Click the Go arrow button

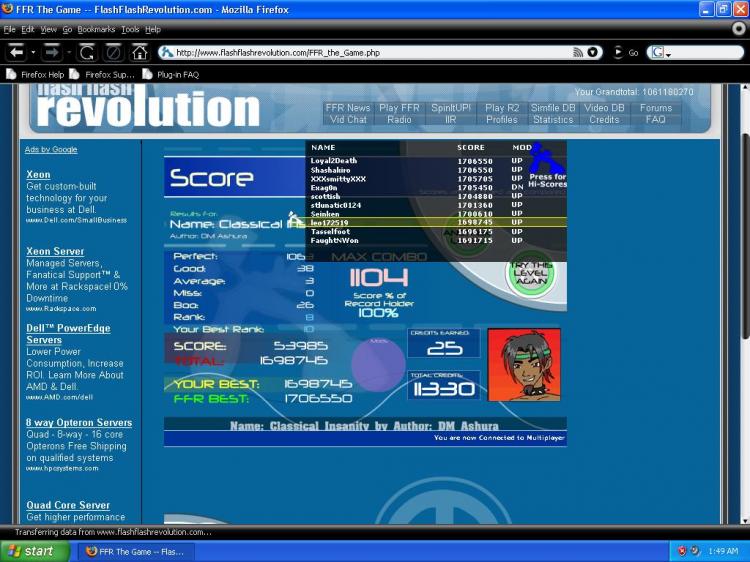pos(618,53)
